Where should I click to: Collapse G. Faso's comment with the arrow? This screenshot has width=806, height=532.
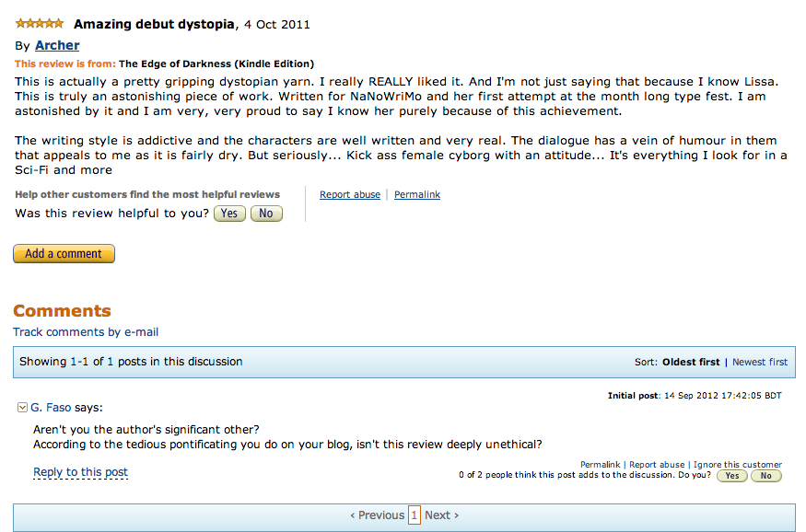(22, 407)
